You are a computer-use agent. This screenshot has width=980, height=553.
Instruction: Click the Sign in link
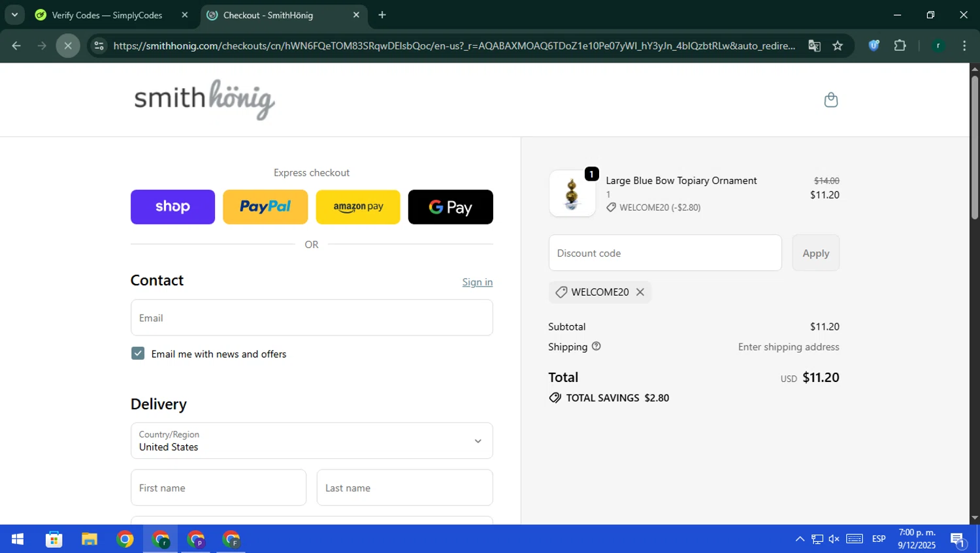point(478,282)
